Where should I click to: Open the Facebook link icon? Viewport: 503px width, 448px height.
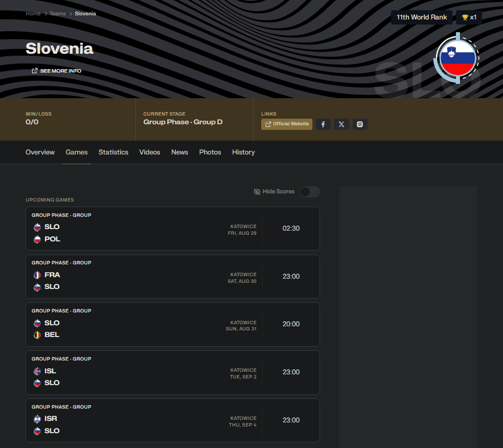point(323,124)
